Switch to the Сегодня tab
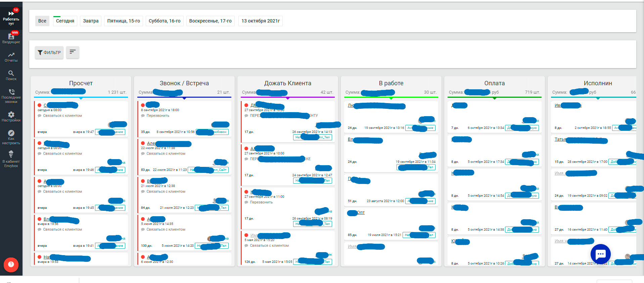 [65, 21]
